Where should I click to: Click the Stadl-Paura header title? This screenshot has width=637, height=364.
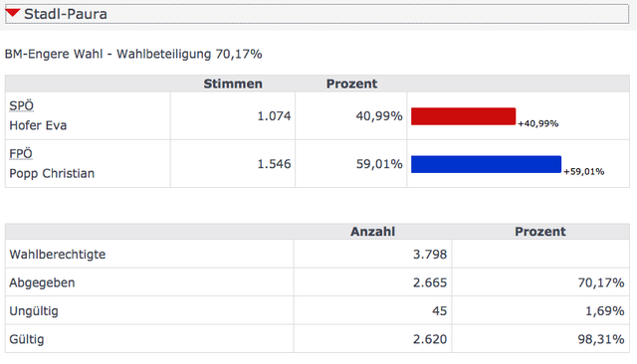66,14
